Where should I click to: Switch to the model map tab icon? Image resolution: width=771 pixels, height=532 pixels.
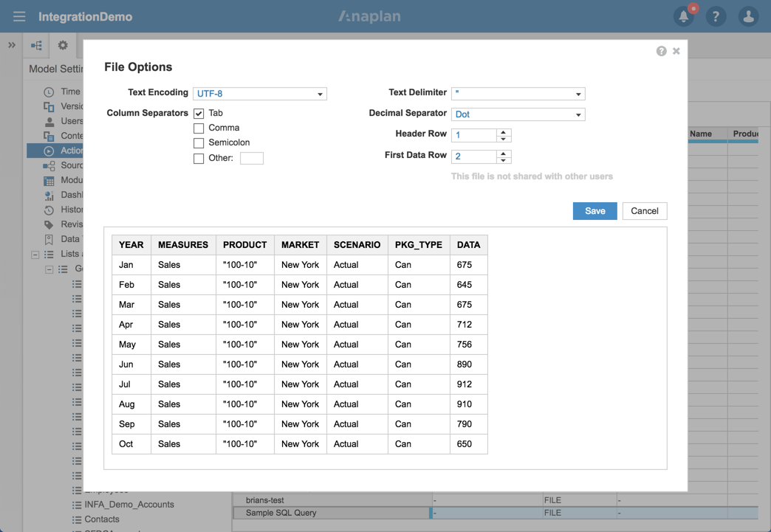coord(36,45)
